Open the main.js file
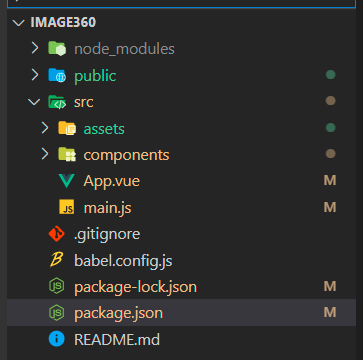Viewport: 363px width, 360px height. (x=107, y=208)
